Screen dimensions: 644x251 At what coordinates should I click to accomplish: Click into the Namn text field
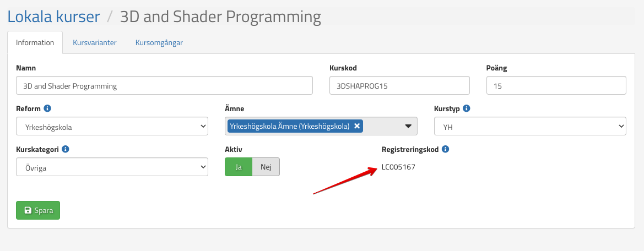click(164, 86)
